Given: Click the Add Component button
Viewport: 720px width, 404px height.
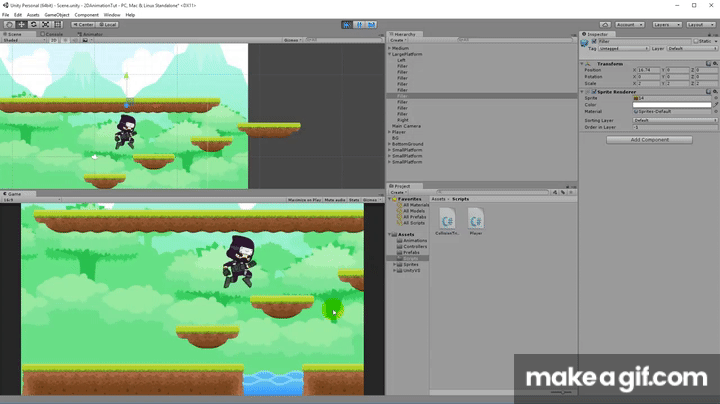Looking at the screenshot, I should pos(649,139).
